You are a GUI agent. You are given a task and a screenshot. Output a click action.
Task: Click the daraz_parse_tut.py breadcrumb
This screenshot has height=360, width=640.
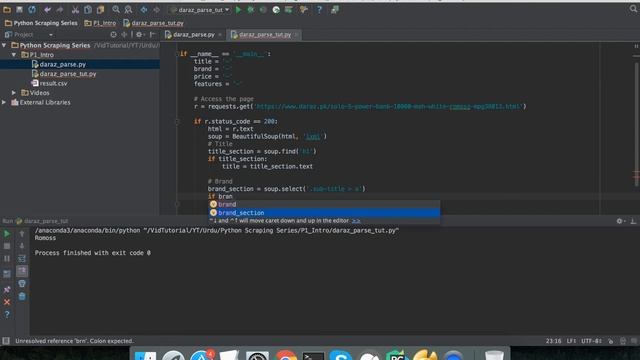tap(153, 23)
